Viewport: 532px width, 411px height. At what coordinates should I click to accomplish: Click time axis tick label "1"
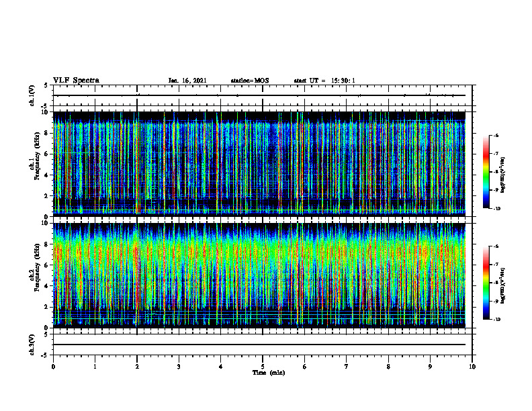point(95,367)
